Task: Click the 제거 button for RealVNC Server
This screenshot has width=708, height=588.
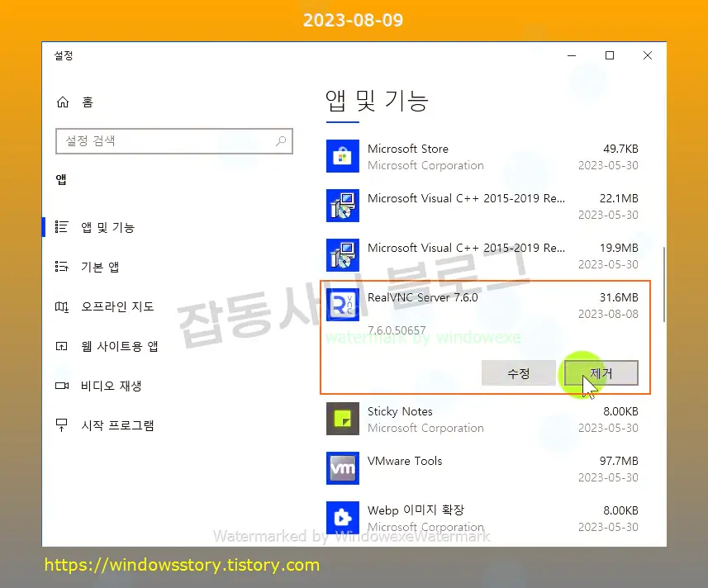Action: [601, 373]
